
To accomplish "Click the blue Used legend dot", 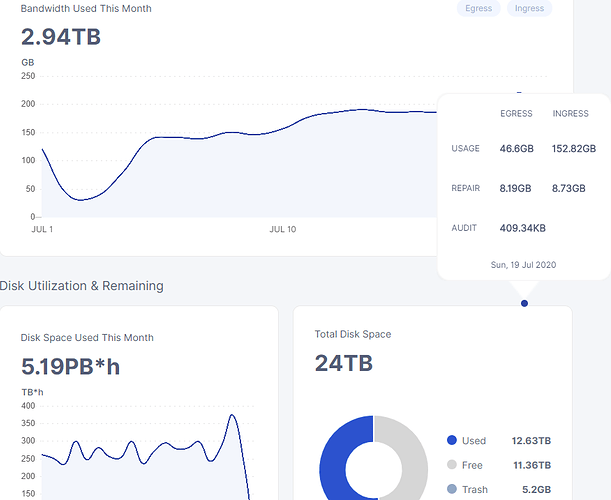I will point(452,440).
